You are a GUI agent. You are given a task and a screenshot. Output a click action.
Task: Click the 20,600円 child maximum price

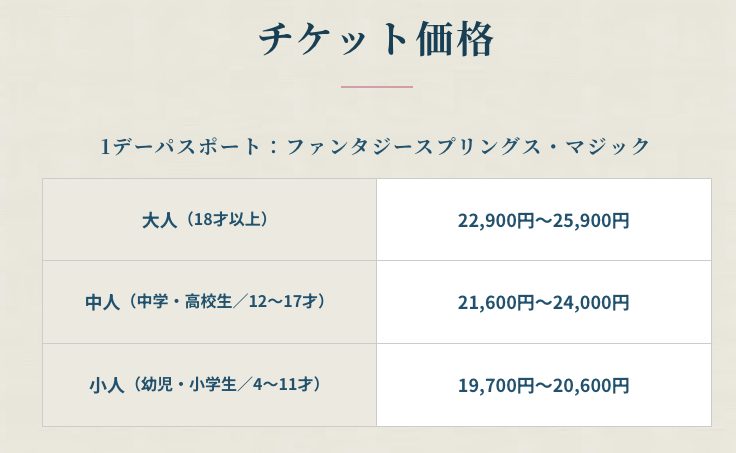tap(591, 385)
